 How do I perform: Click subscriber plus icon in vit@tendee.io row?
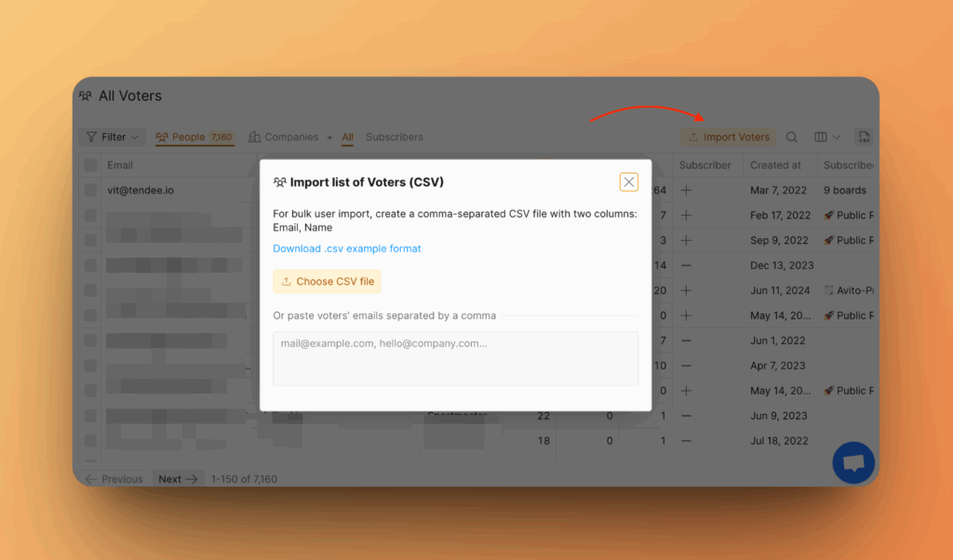686,190
